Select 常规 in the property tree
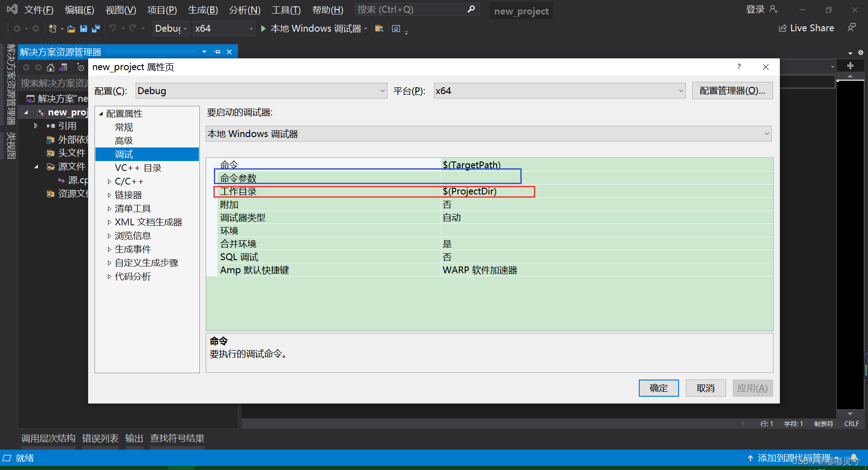This screenshot has width=868, height=470. [124, 127]
